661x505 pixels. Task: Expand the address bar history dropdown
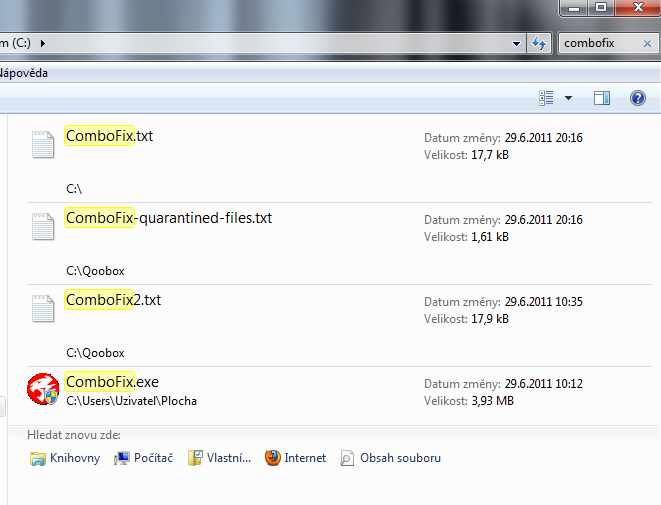(516, 44)
